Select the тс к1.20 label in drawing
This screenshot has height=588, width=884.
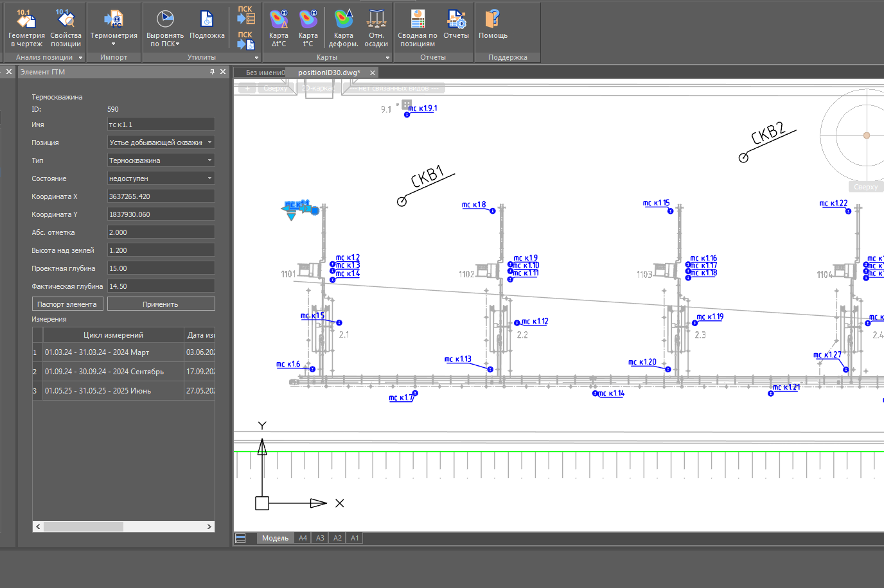coord(642,362)
